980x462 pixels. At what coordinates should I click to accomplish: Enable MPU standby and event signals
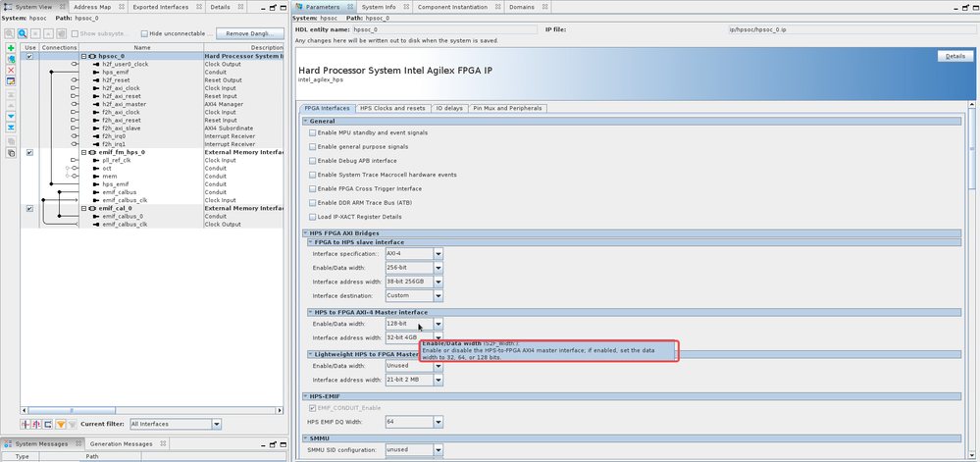pyautogui.click(x=313, y=132)
